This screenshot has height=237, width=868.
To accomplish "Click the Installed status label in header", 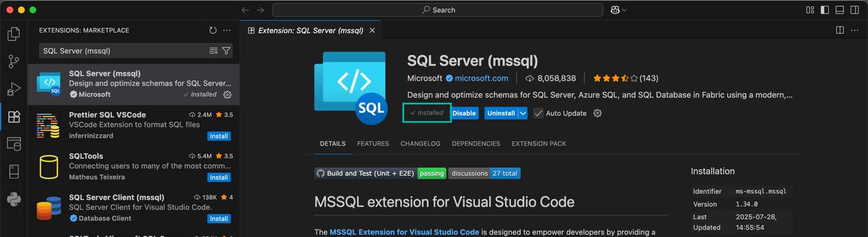I will [x=427, y=114].
